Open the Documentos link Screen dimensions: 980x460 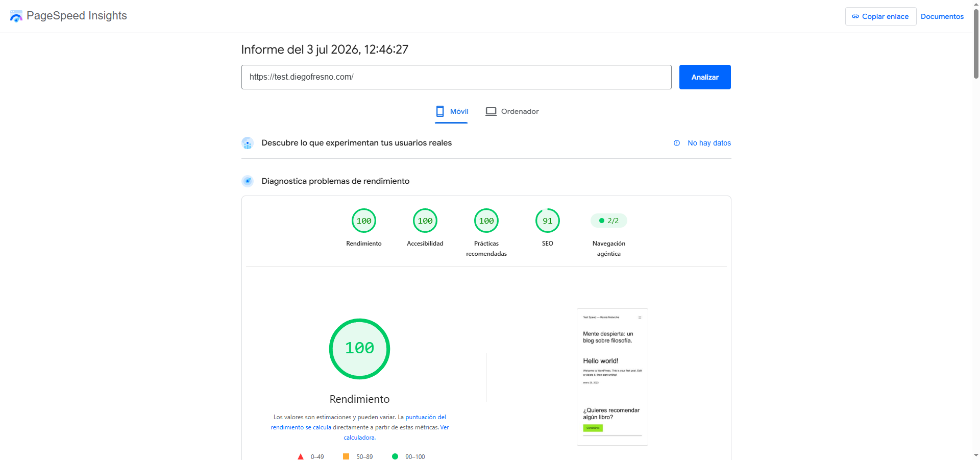click(942, 16)
